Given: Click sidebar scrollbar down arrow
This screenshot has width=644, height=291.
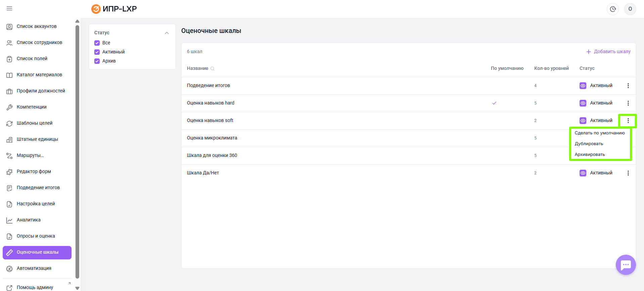Looking at the screenshot, I should (x=78, y=288).
